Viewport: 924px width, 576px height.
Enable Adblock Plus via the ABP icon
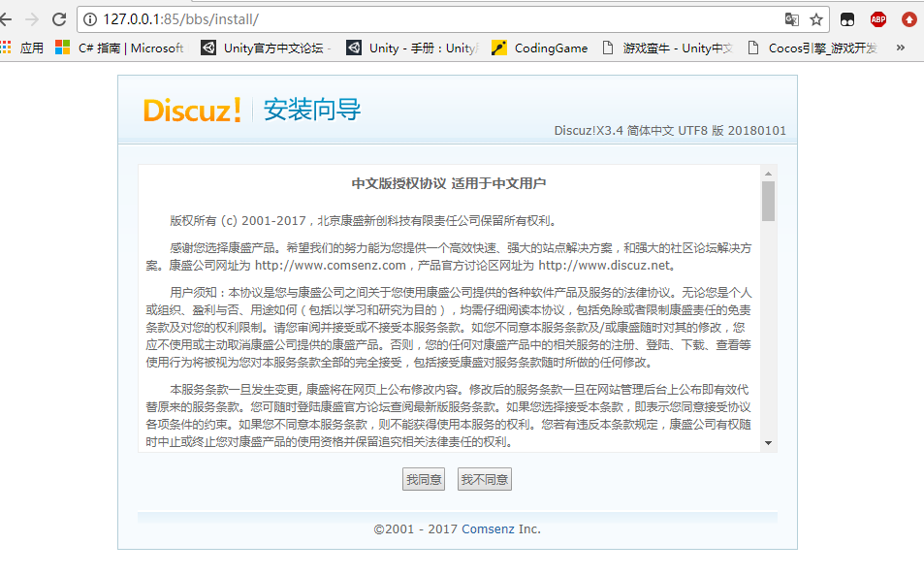click(877, 17)
